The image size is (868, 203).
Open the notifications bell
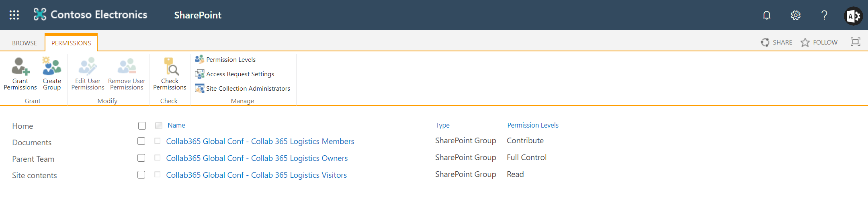click(x=767, y=15)
